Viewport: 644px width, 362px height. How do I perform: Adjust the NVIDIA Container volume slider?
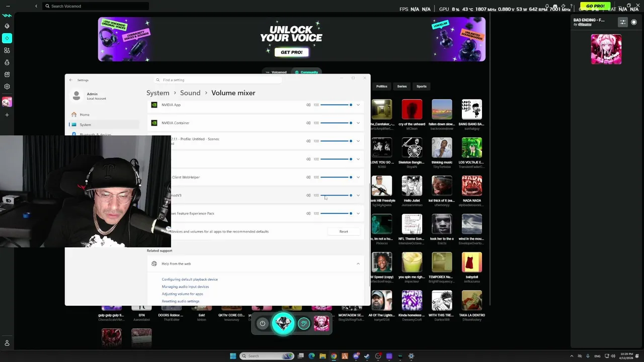336,123
